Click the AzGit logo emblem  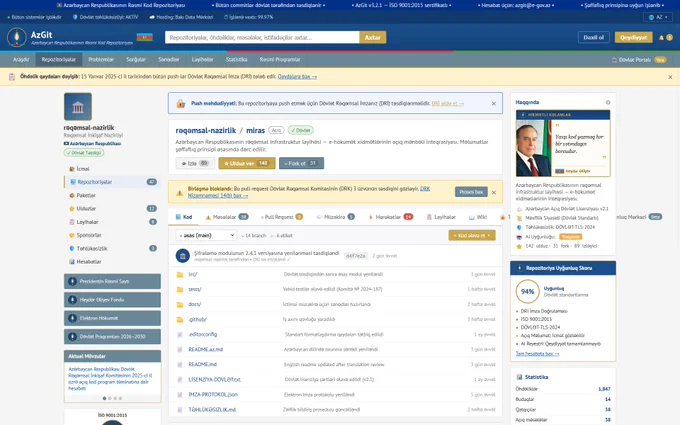(16, 37)
